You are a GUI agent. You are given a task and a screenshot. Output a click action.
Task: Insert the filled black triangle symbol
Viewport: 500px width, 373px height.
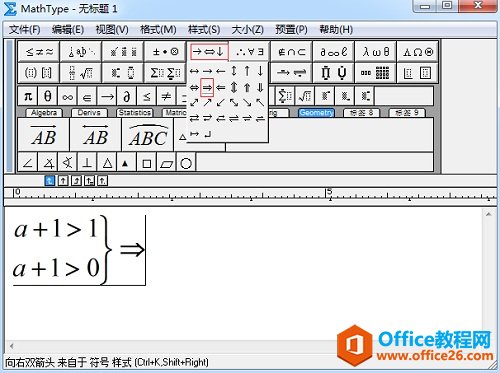(x=125, y=163)
